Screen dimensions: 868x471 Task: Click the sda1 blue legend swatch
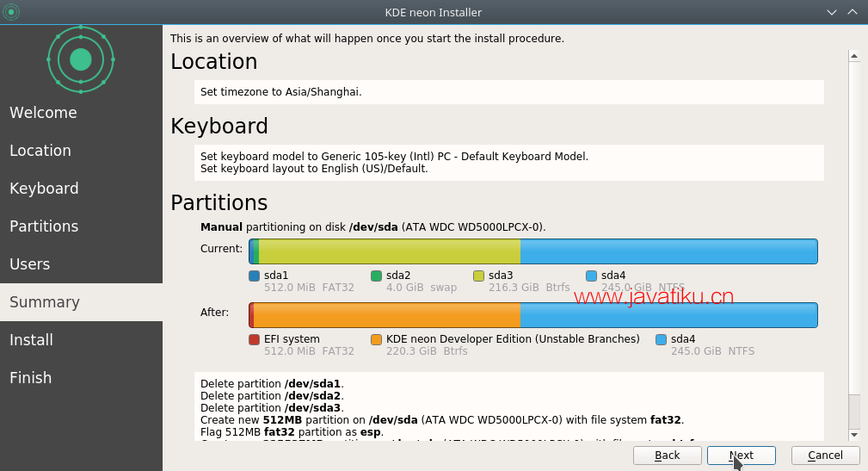click(x=254, y=276)
